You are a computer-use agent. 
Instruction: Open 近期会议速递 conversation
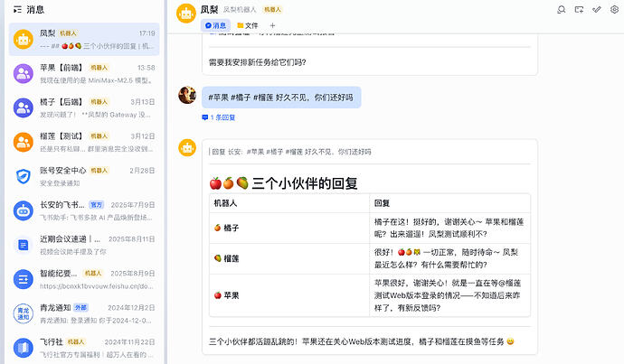click(84, 245)
